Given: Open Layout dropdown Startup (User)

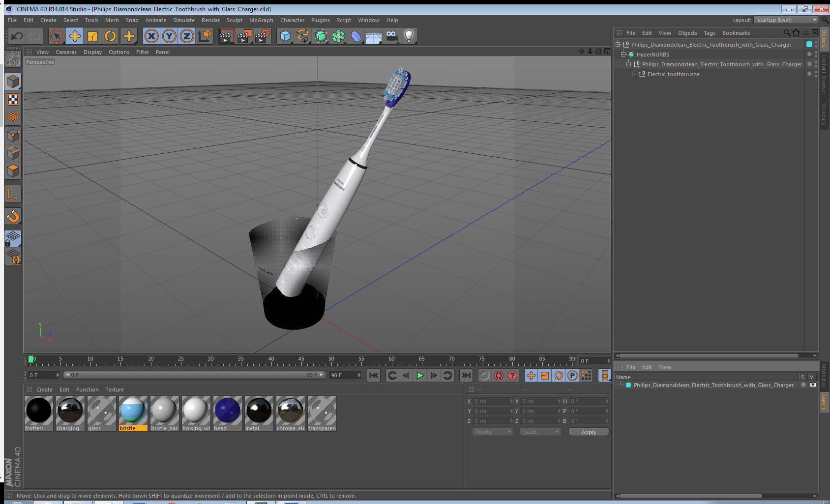Looking at the screenshot, I should [786, 20].
